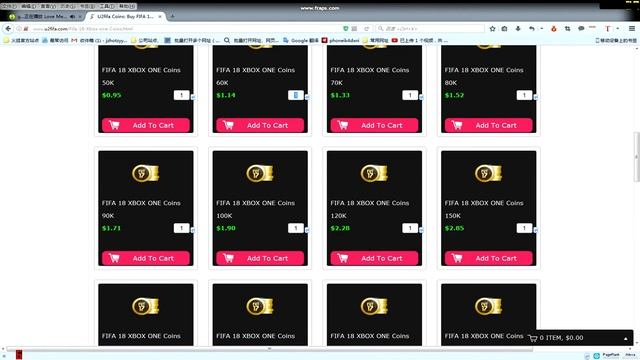Open the 历史 menu
This screenshot has height=360, width=640.
[x=67, y=6]
